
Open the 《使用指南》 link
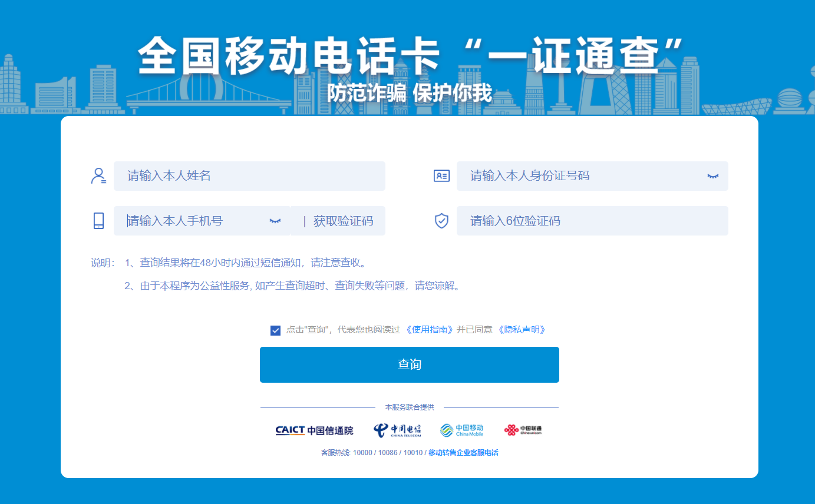(x=430, y=330)
